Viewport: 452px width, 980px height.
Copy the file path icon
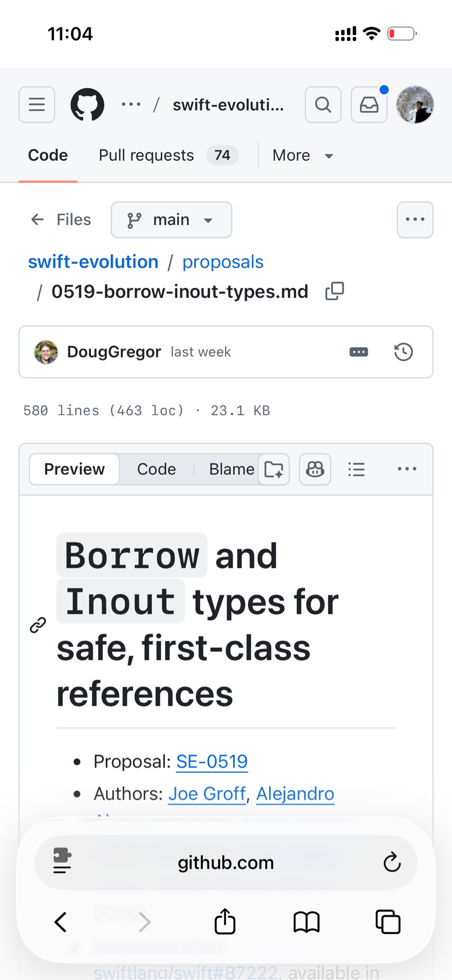pos(335,291)
